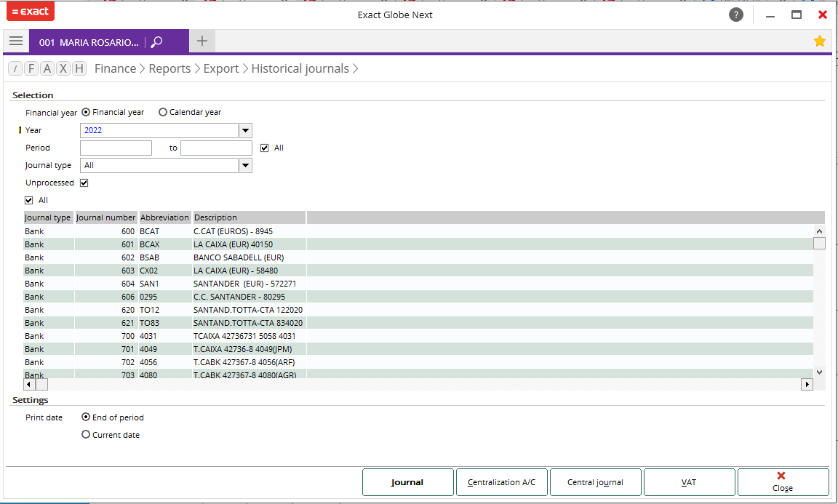Select row BANCO SABADELL (EUR)

(418, 257)
